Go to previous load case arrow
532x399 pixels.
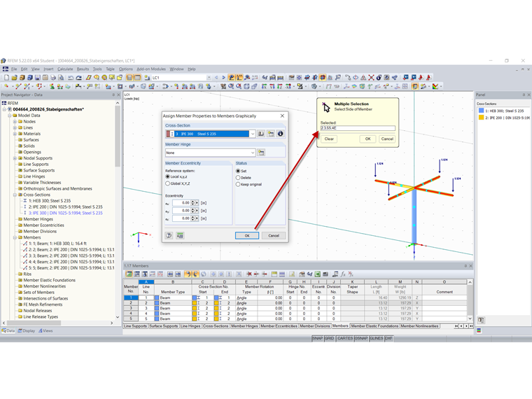[216, 78]
